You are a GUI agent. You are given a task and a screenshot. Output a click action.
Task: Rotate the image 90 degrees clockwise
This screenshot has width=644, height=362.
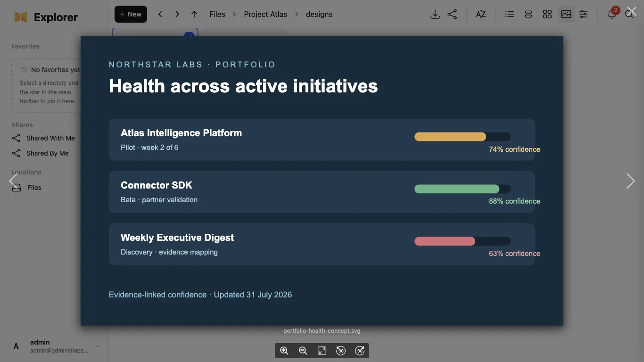pyautogui.click(x=360, y=351)
